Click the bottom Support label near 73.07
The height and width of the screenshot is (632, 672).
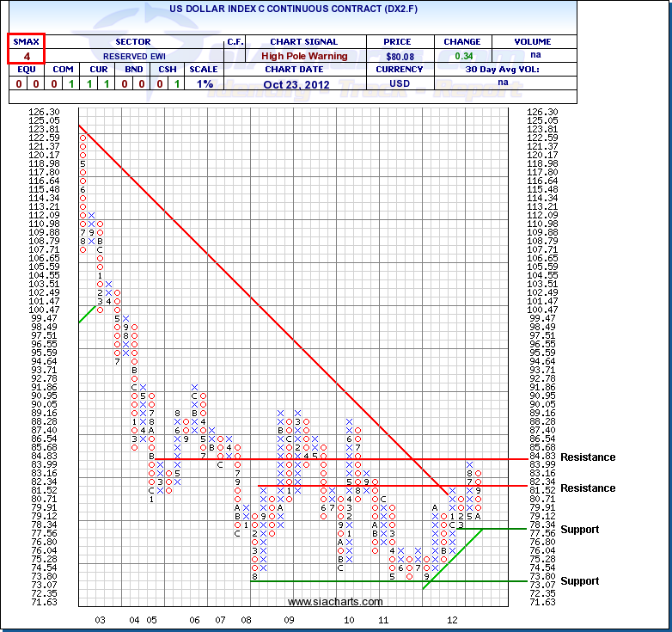580,581
